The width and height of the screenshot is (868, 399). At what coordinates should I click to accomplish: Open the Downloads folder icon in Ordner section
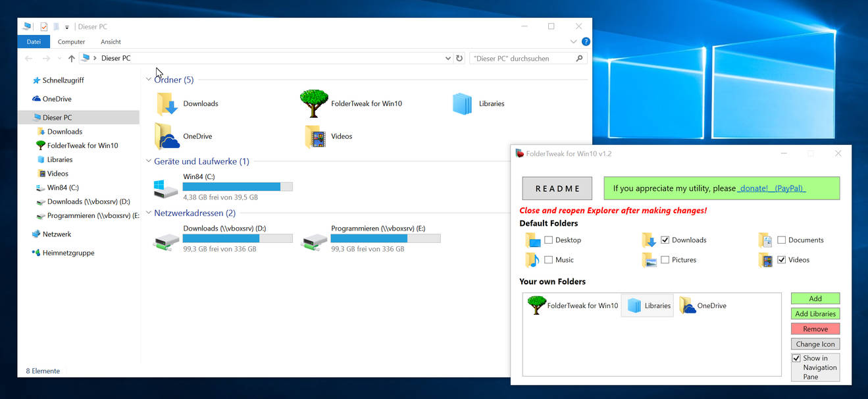tap(167, 104)
